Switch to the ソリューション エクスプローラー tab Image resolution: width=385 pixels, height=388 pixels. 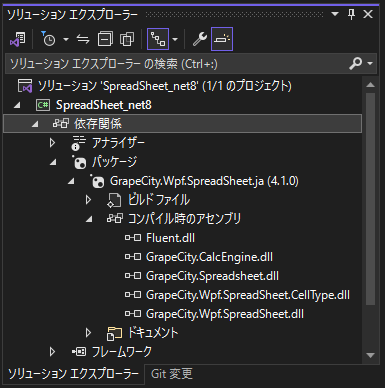click(73, 374)
